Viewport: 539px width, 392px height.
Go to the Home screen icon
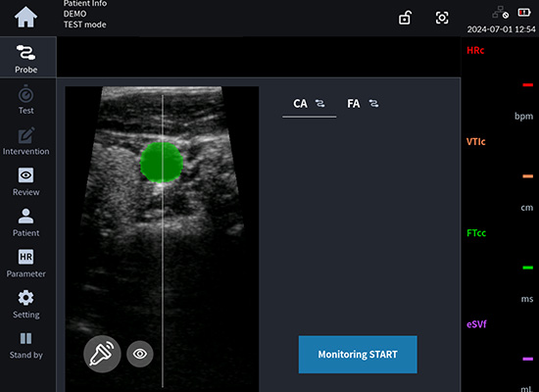25,18
